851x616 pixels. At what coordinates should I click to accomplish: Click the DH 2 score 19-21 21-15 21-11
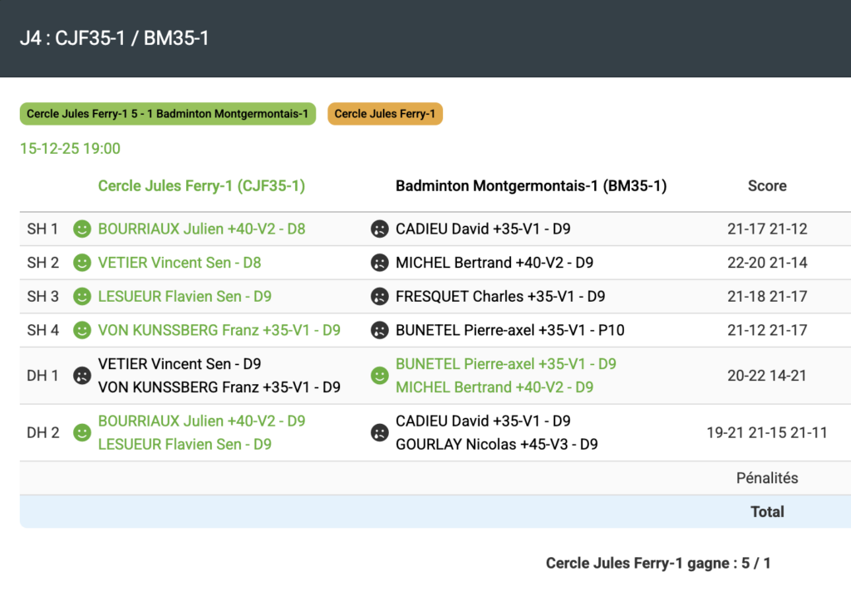tap(766, 432)
